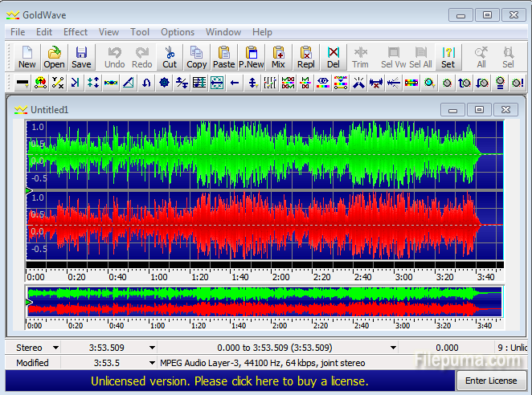Cut the selection with the scissors icon
This screenshot has height=395, width=532.
(170, 56)
